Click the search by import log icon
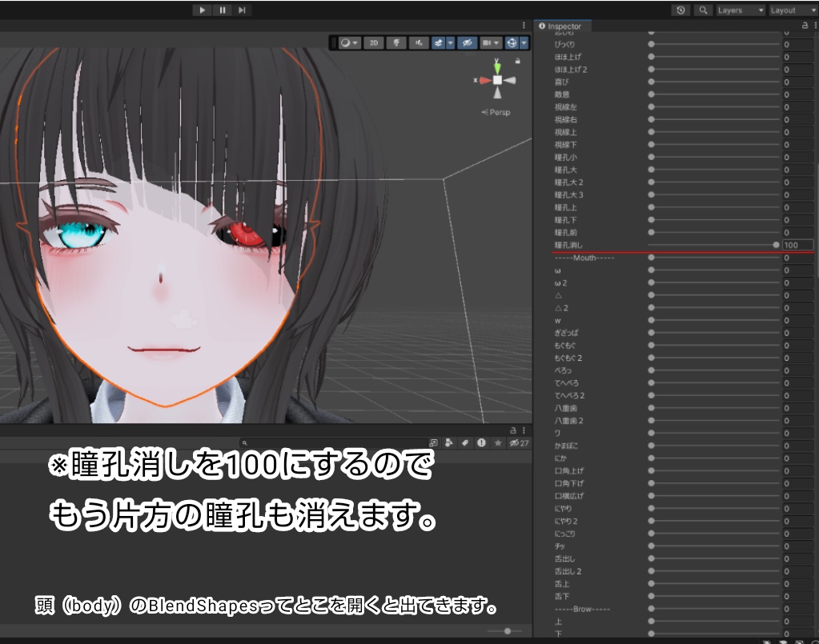Screen dimensions: 819x644 (x=481, y=442)
